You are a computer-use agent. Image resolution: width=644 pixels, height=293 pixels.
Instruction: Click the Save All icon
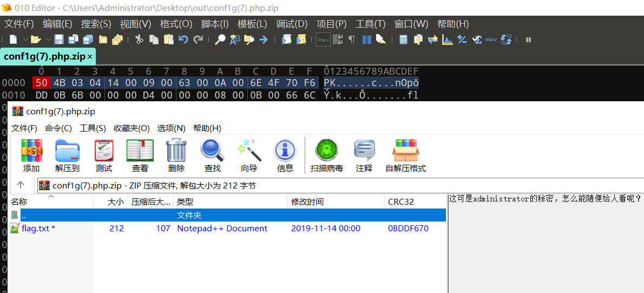(88, 40)
